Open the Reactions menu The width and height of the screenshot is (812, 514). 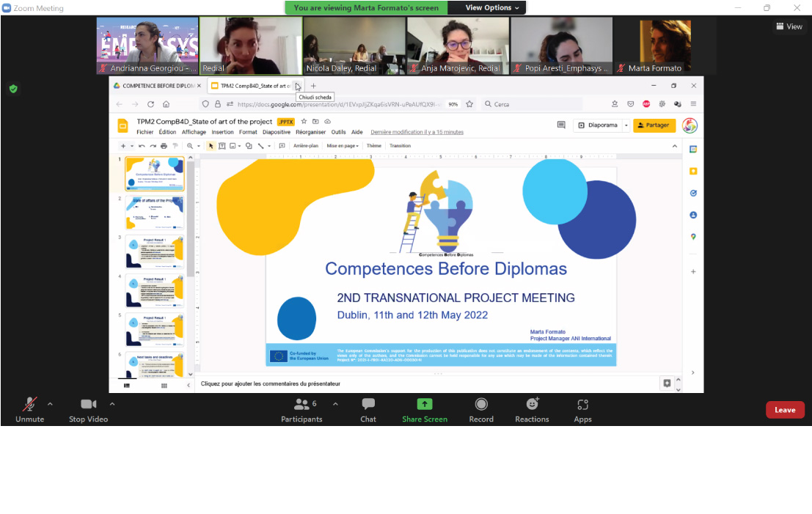[532, 410]
